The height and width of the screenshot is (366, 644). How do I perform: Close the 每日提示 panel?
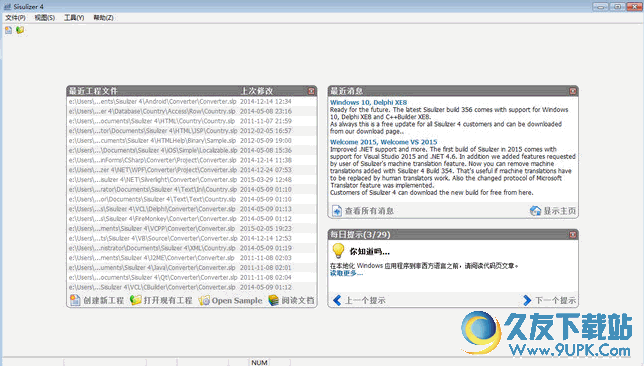573,235
